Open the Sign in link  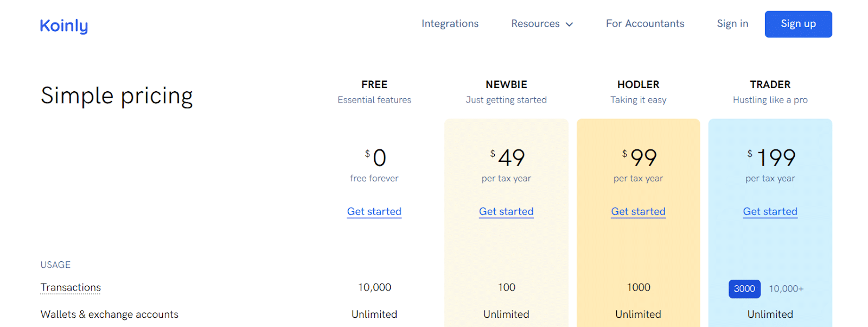point(732,24)
